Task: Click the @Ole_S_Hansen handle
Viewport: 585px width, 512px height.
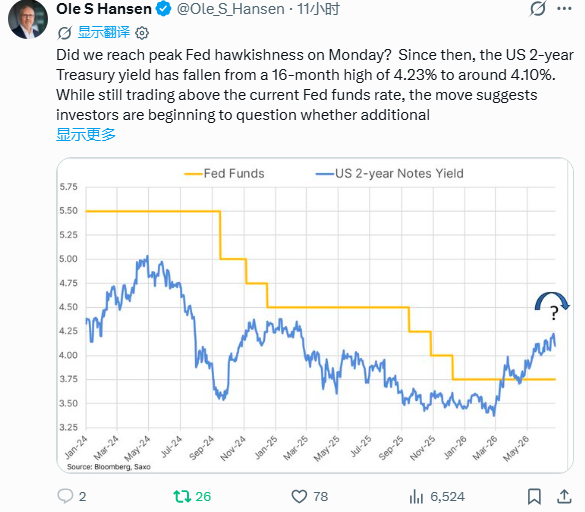Action: (231, 9)
